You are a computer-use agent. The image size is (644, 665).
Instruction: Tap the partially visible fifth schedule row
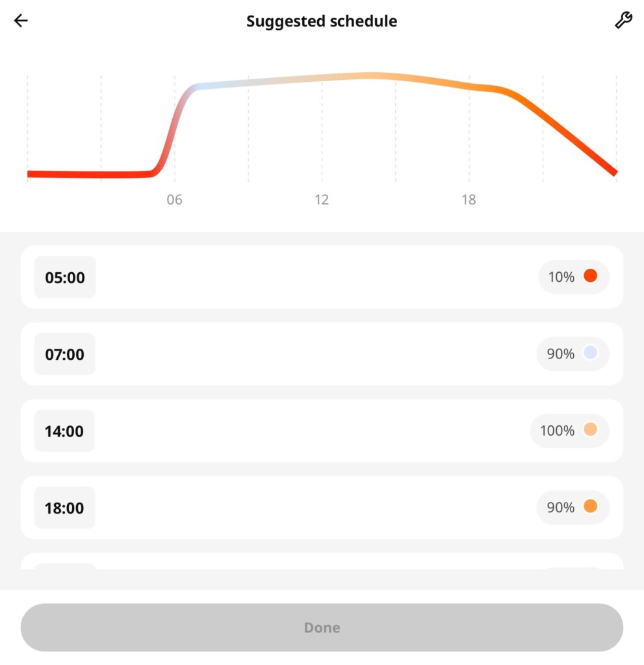point(322,562)
